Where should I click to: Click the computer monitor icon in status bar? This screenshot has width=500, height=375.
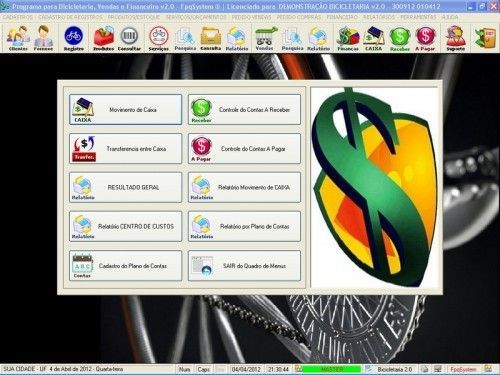438,369
